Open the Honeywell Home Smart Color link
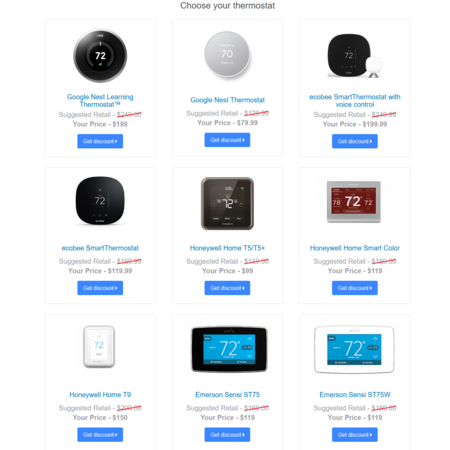Viewport: 450px width, 450px height. click(x=355, y=248)
